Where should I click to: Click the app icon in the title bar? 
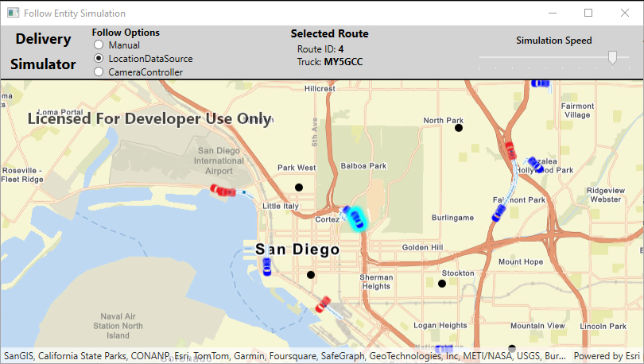coord(14,14)
